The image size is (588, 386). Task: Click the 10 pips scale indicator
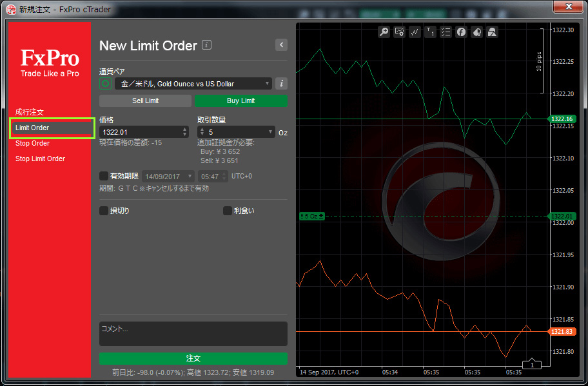(539, 61)
